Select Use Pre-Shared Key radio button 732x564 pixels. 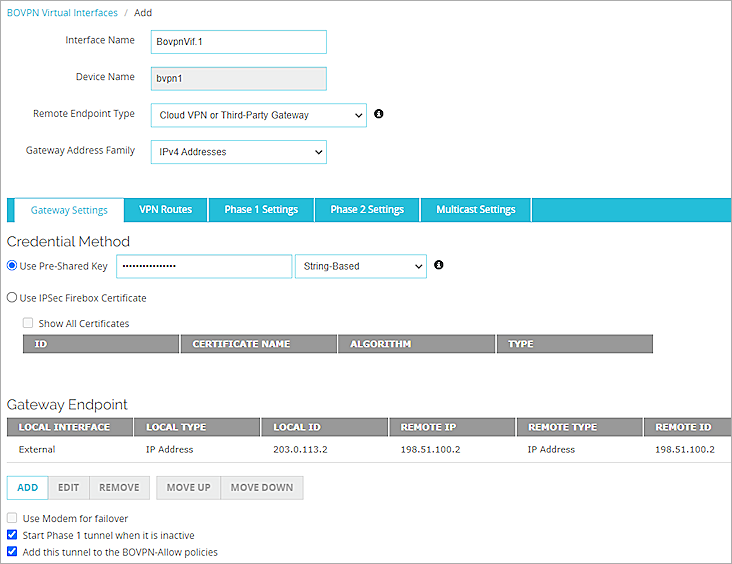12,266
